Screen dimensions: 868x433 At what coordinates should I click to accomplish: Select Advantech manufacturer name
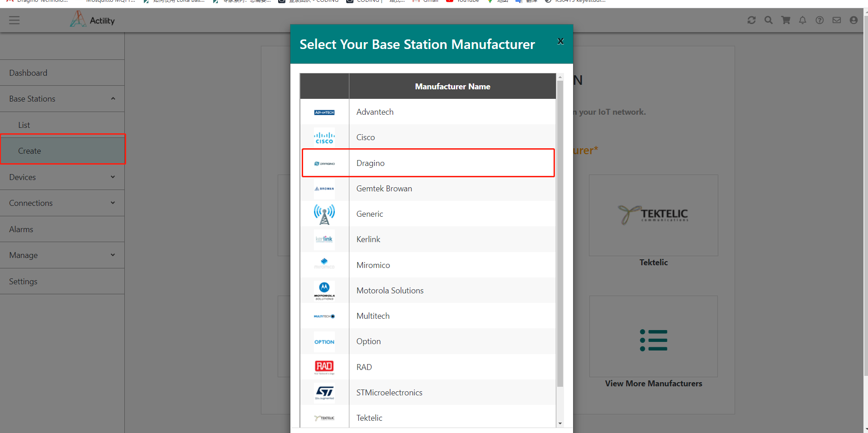(375, 112)
